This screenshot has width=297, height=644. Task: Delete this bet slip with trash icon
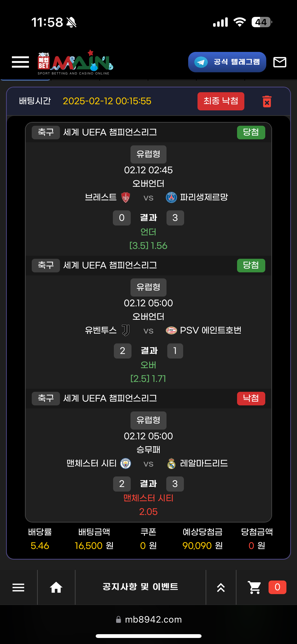click(x=267, y=102)
